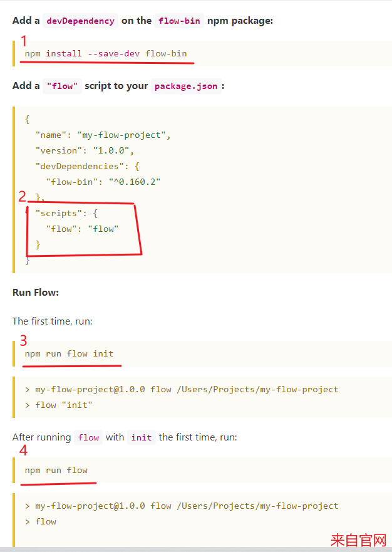Click the "scripts": { line
Image resolution: width=392 pixels, height=552 pixels.
click(x=66, y=213)
